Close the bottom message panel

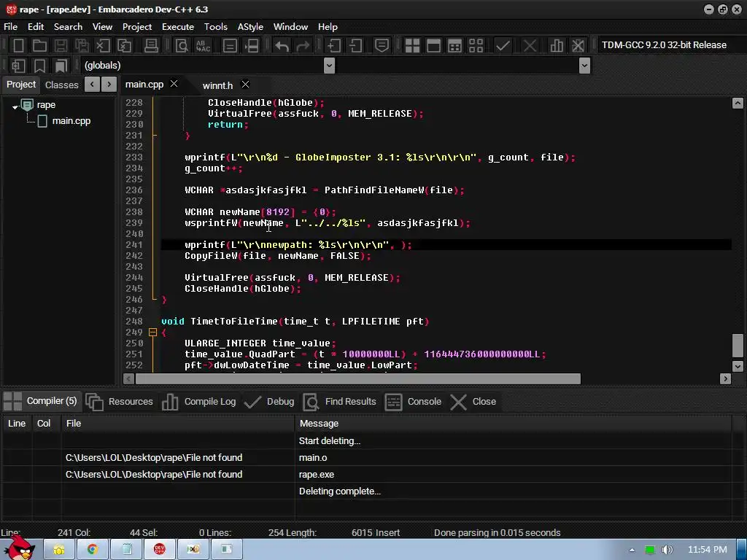(x=473, y=402)
